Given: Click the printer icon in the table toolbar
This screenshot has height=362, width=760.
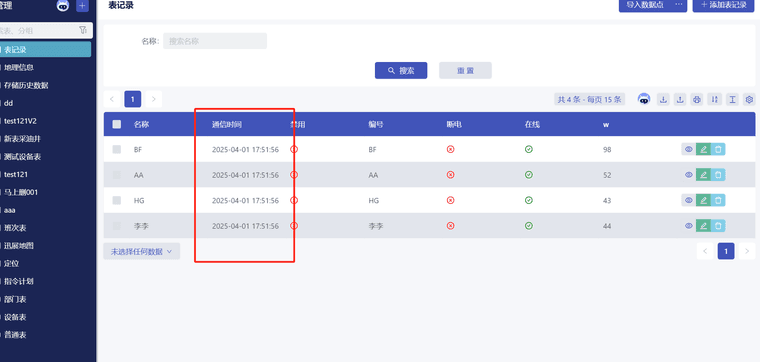Looking at the screenshot, I should (x=697, y=99).
